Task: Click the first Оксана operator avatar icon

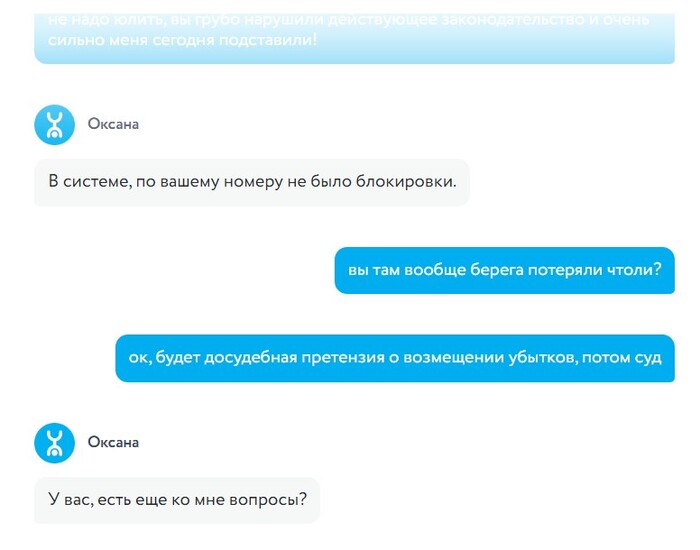Action: (54, 125)
